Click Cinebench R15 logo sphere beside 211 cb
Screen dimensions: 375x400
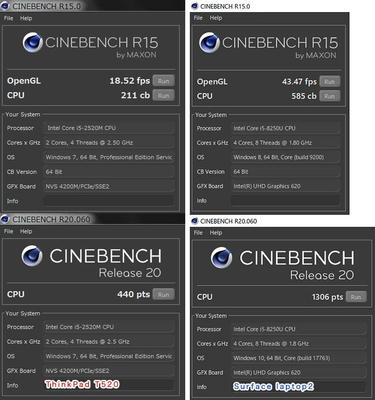32,42
